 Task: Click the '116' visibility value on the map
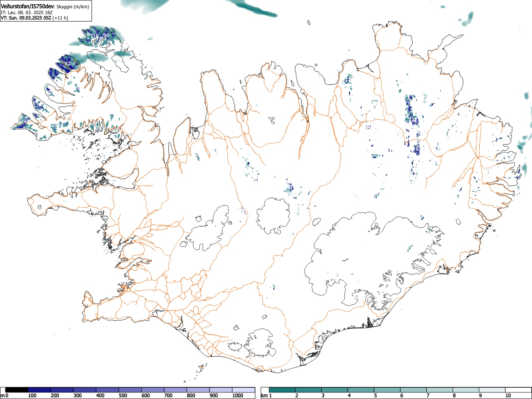[x=95, y=36]
